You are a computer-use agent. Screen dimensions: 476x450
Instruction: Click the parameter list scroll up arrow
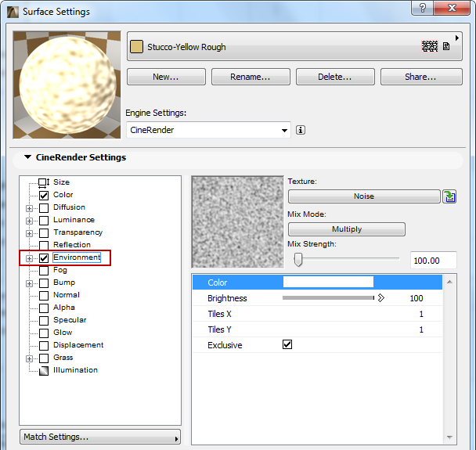(449, 282)
